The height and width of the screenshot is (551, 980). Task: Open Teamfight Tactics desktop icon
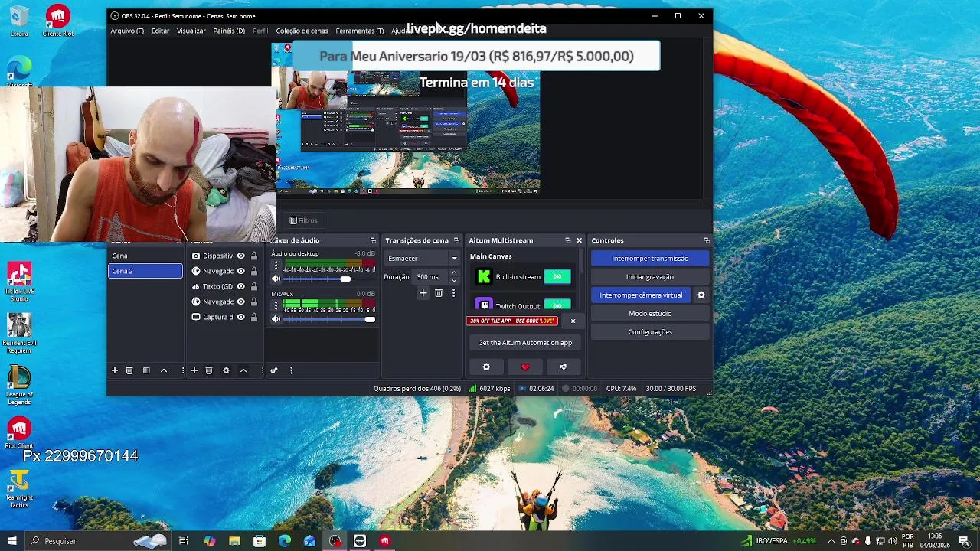pos(19,489)
